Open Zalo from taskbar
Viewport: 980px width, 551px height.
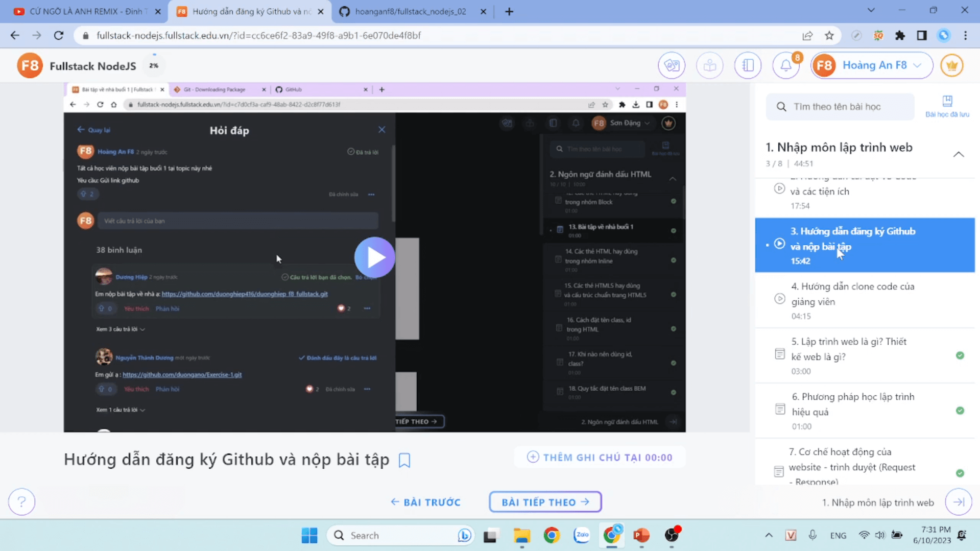(x=582, y=535)
